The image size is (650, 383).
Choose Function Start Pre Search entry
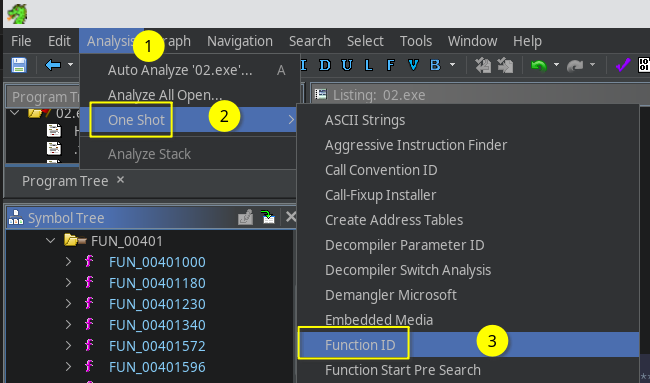tap(468, 370)
